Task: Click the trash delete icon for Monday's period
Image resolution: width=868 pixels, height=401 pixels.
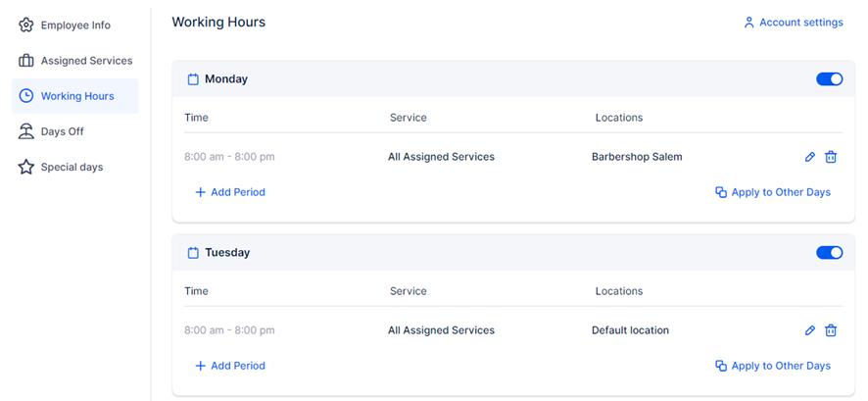Action: click(x=831, y=157)
